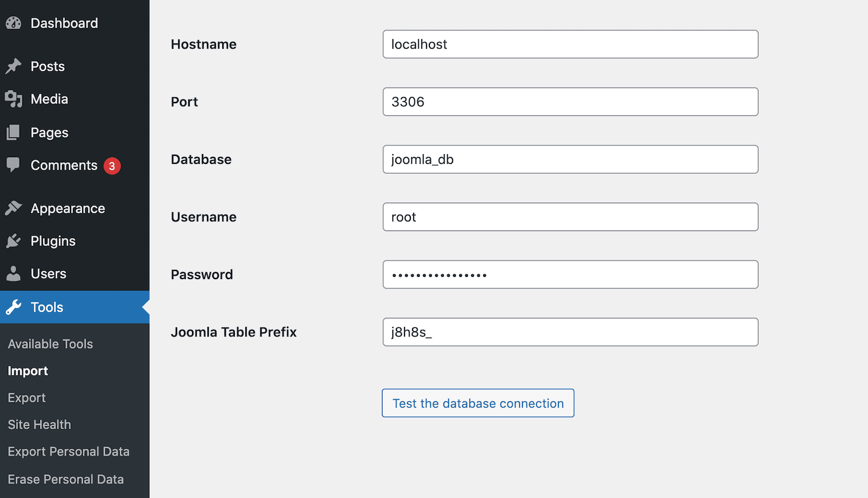This screenshot has height=498, width=868.
Task: Select the Password input field
Action: [x=570, y=274]
